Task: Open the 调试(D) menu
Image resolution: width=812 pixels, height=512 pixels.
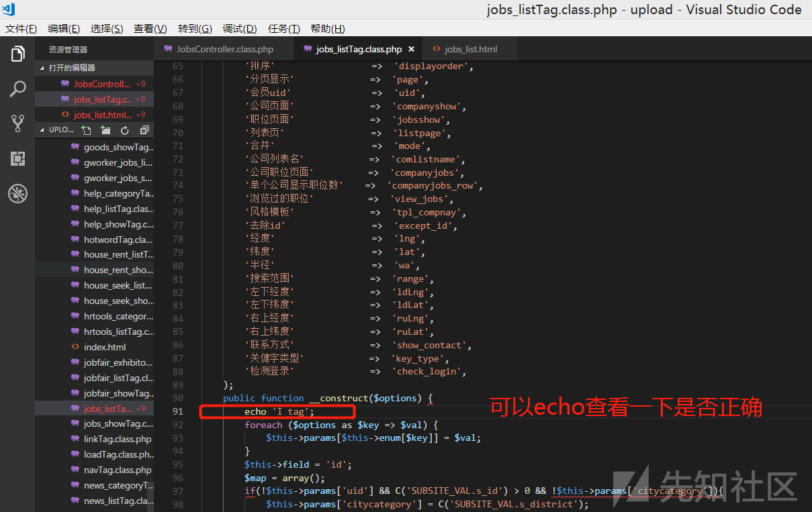Action: pyautogui.click(x=239, y=29)
